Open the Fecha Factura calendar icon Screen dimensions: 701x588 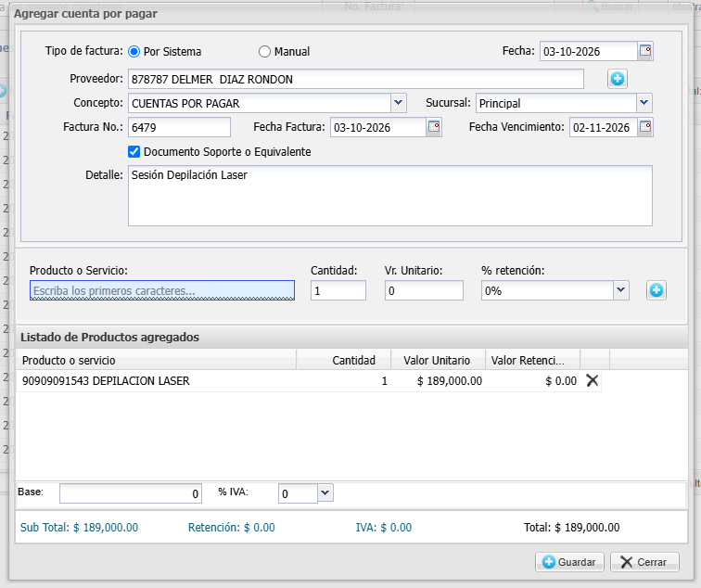click(x=434, y=127)
